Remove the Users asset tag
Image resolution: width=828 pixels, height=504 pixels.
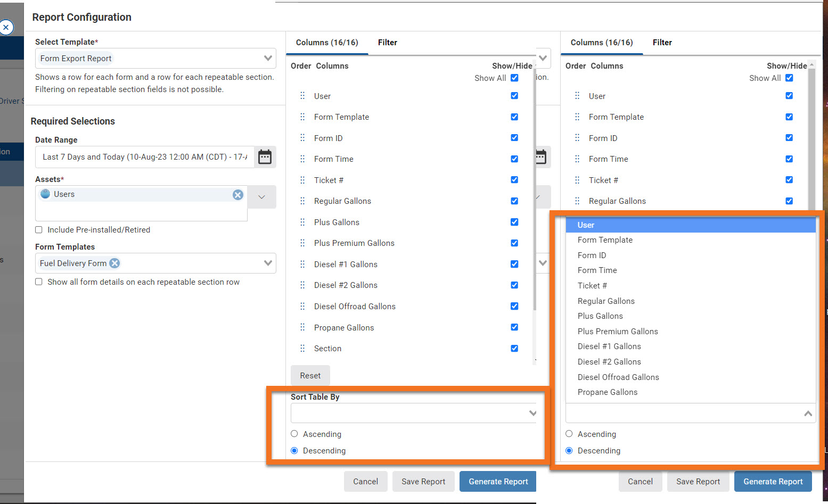tap(238, 195)
